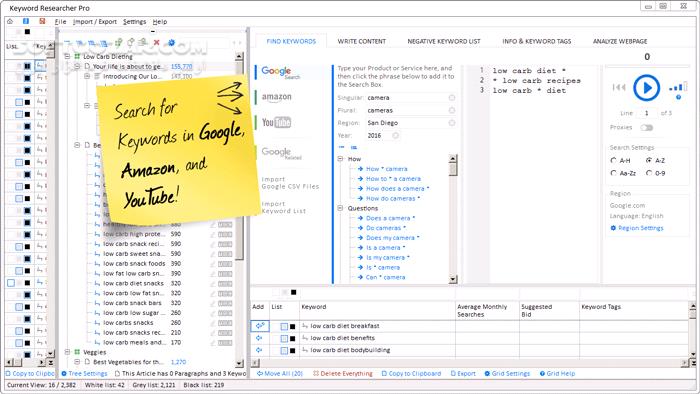Collapse the 'Your life is about to ge...' node
The height and width of the screenshot is (394, 700).
tap(77, 66)
